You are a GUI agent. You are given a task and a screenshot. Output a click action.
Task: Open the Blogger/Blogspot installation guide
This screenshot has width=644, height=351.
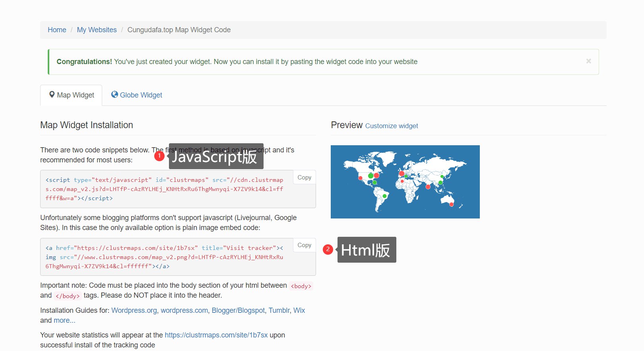[238, 310]
